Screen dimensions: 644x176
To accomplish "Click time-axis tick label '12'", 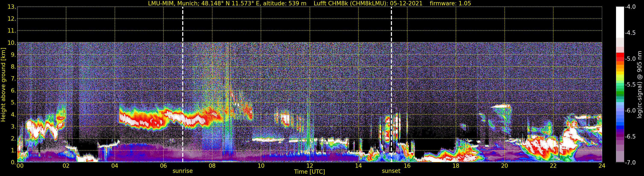I will 310,166.
